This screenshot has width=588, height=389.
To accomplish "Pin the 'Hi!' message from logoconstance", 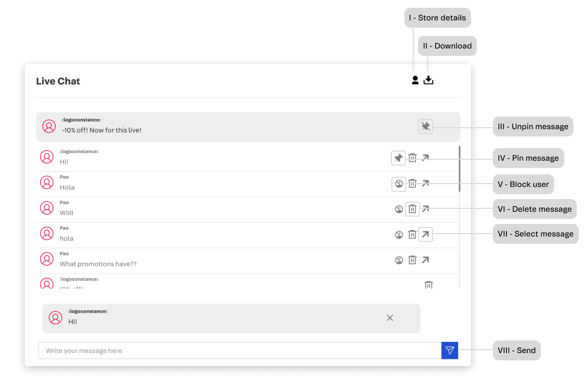I will tap(399, 158).
